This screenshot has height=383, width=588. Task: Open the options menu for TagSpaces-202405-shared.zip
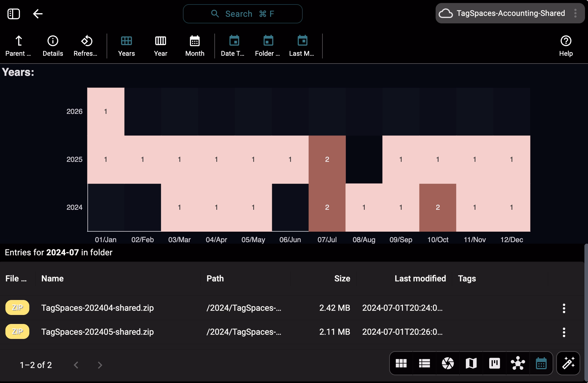click(x=564, y=332)
